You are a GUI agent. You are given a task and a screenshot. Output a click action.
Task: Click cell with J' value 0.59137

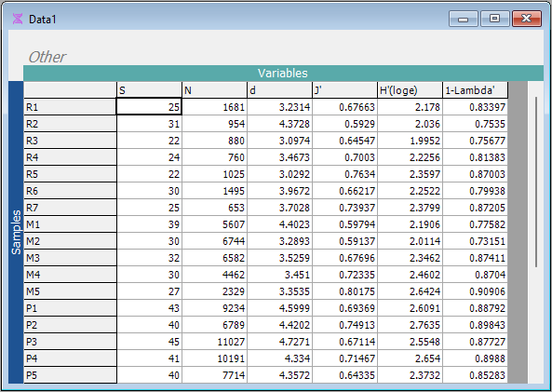click(344, 241)
